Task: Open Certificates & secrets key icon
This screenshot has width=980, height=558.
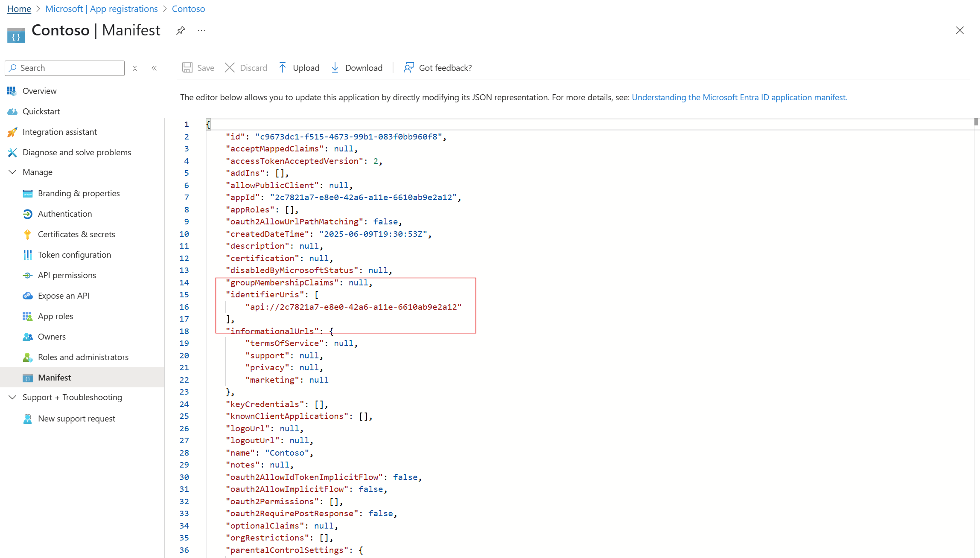Action: click(x=28, y=234)
